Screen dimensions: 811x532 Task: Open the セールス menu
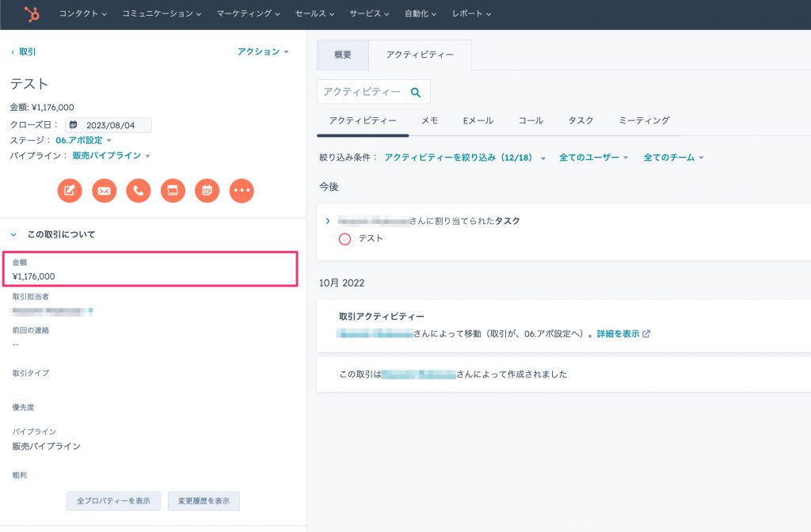click(314, 14)
